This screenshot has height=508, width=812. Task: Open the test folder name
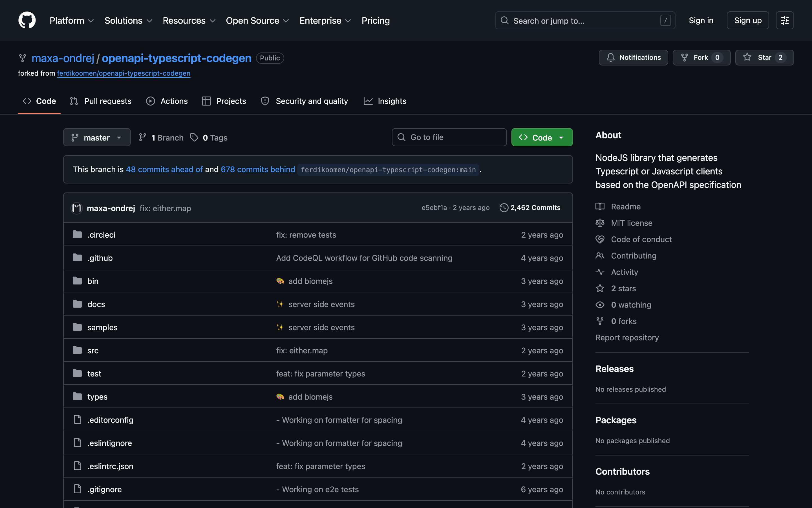point(94,374)
